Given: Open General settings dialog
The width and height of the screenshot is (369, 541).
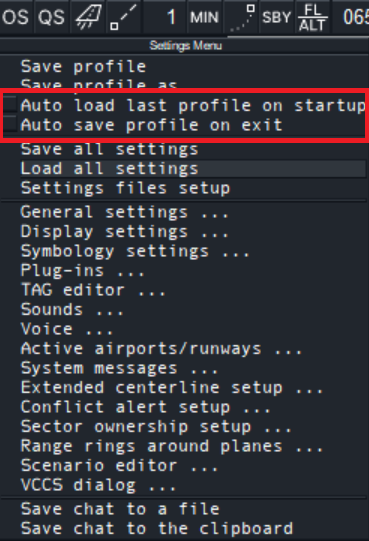Looking at the screenshot, I should [125, 212].
